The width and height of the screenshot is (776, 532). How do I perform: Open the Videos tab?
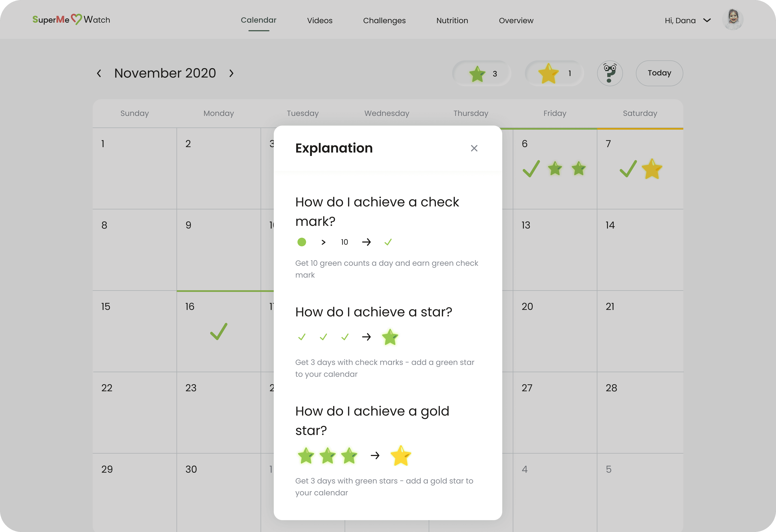pos(320,21)
